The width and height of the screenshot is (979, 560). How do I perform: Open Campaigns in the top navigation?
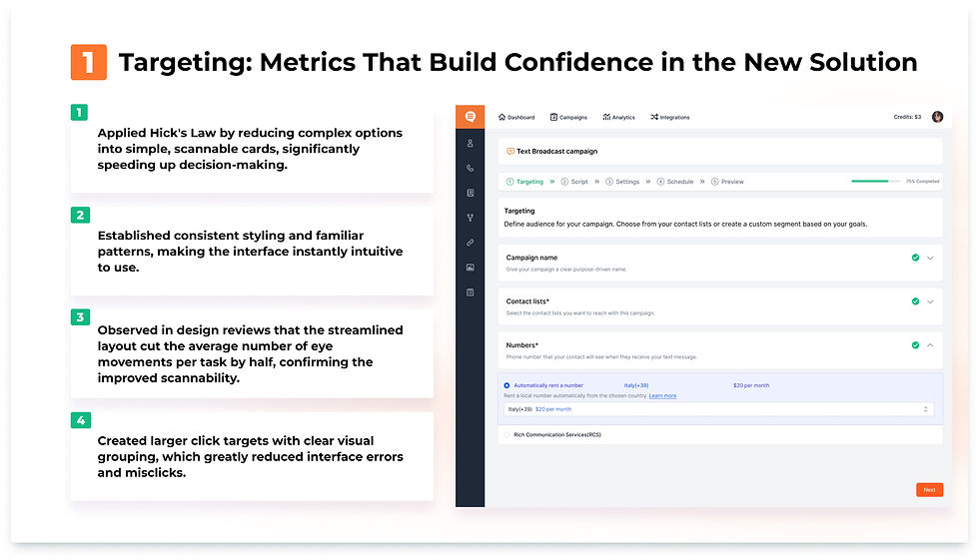coord(568,117)
